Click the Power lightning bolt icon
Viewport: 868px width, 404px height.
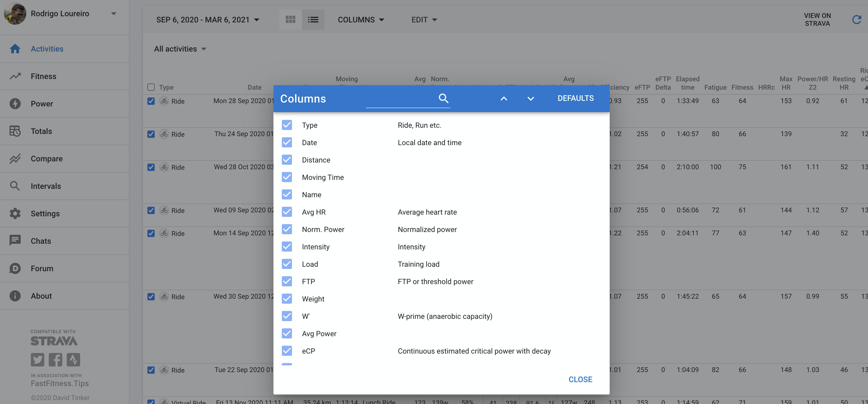click(15, 104)
